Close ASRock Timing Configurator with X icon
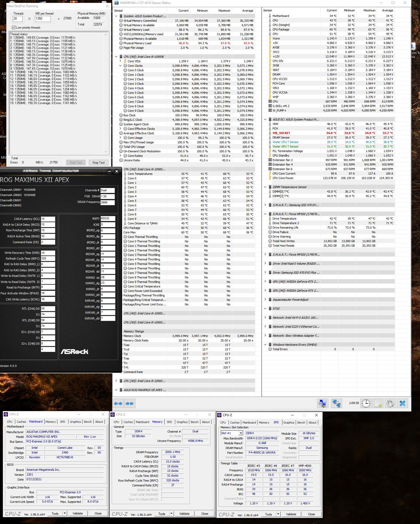The height and width of the screenshot is (524, 420). pos(117,171)
